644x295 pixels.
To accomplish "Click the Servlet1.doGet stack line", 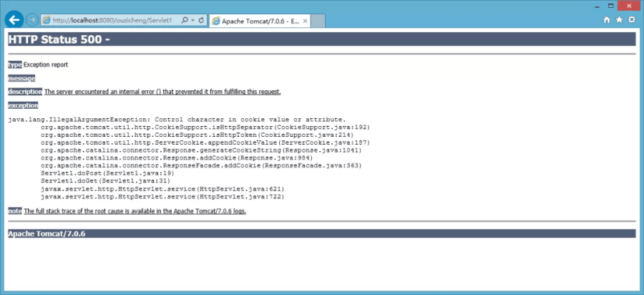I will pyautogui.click(x=106, y=180).
